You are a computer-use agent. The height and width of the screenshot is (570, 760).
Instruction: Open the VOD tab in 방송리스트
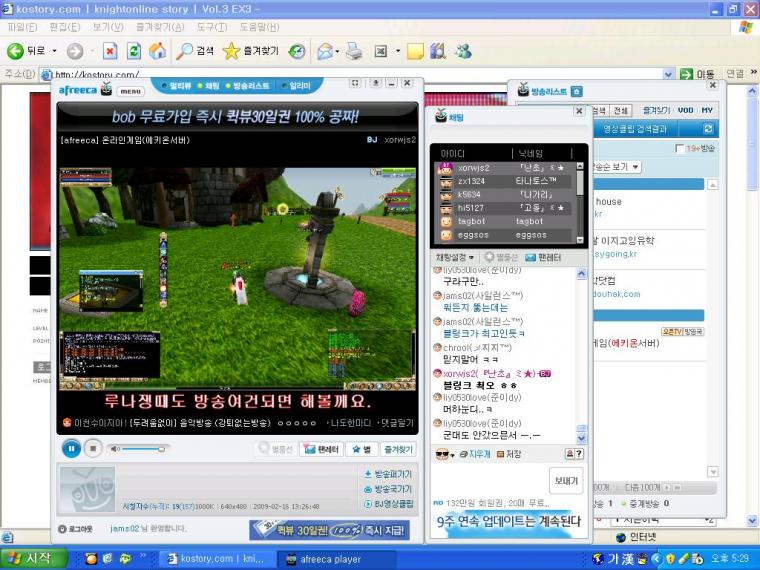(685, 111)
